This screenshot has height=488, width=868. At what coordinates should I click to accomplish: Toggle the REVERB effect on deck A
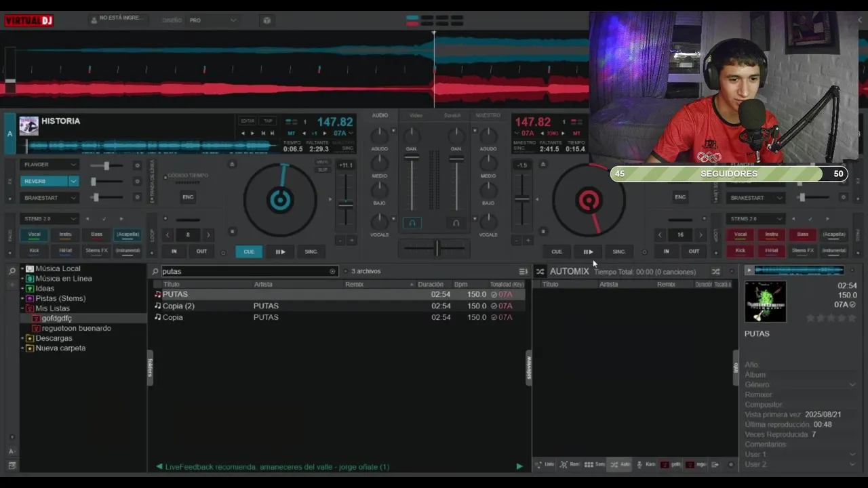(x=43, y=182)
